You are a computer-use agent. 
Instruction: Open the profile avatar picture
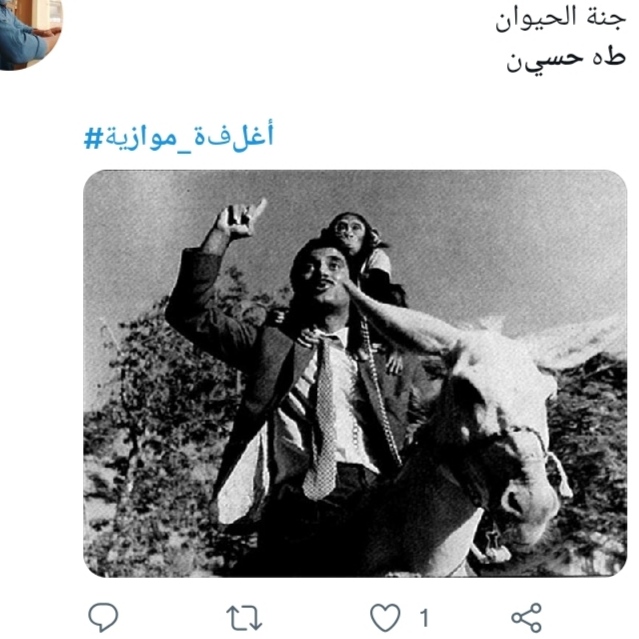pos(29,33)
